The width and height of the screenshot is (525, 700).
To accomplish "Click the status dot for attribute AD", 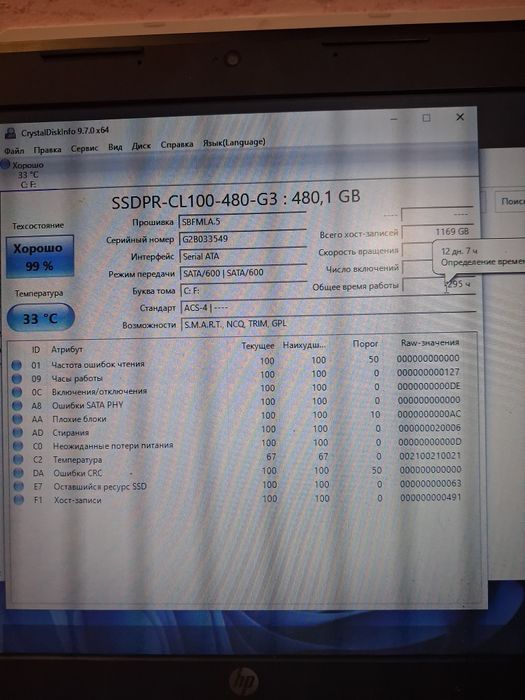I will click(x=17, y=433).
